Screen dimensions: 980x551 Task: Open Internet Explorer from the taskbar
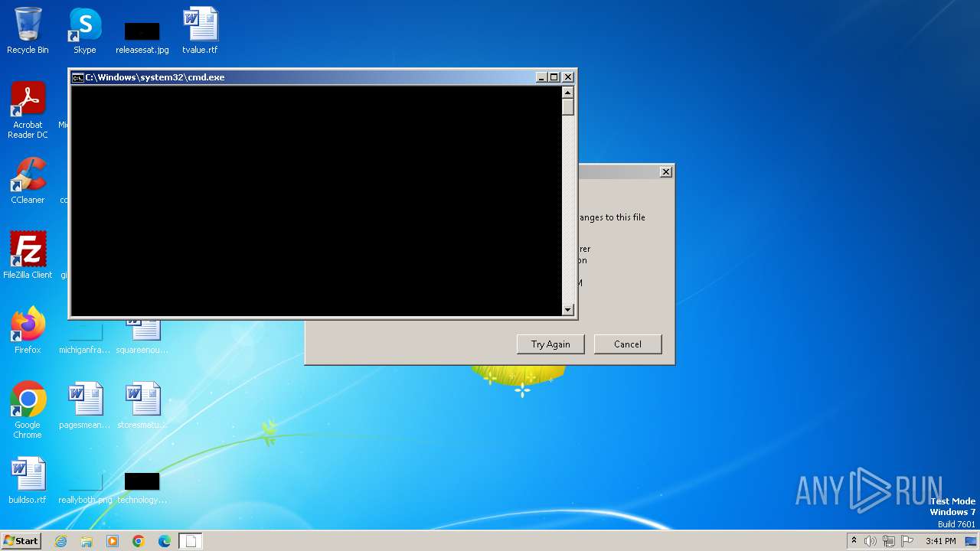[x=60, y=541]
